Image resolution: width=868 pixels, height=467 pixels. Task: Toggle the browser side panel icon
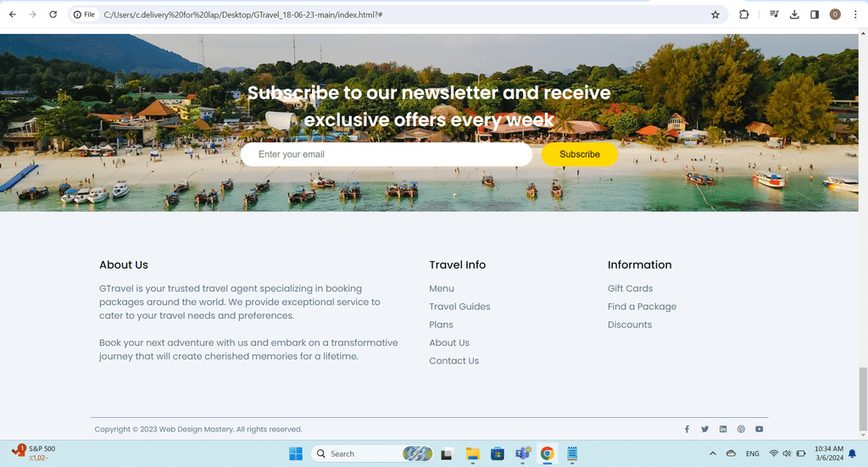point(815,14)
